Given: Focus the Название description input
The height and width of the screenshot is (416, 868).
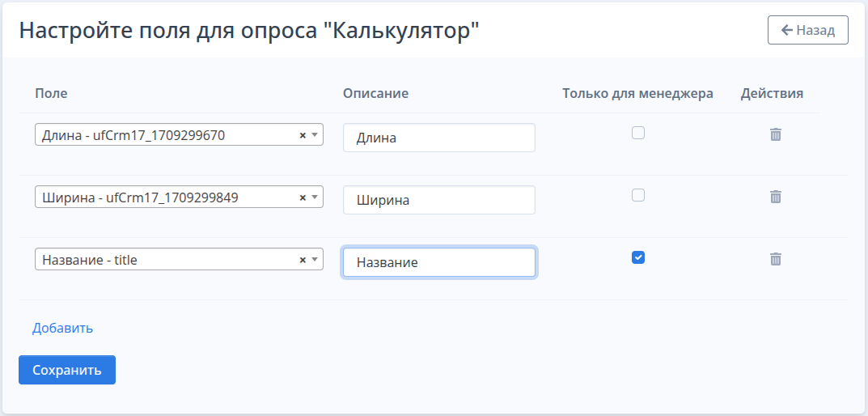Looking at the screenshot, I should point(439,262).
